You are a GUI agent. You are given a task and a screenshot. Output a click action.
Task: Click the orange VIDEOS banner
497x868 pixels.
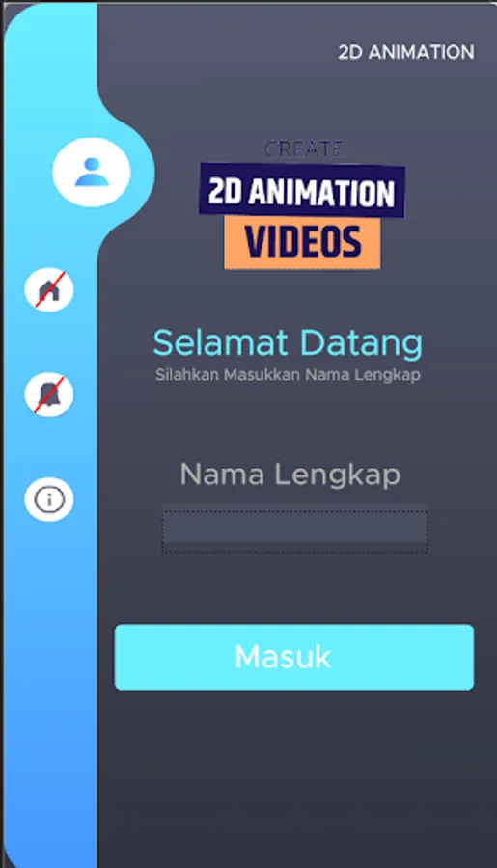point(302,242)
